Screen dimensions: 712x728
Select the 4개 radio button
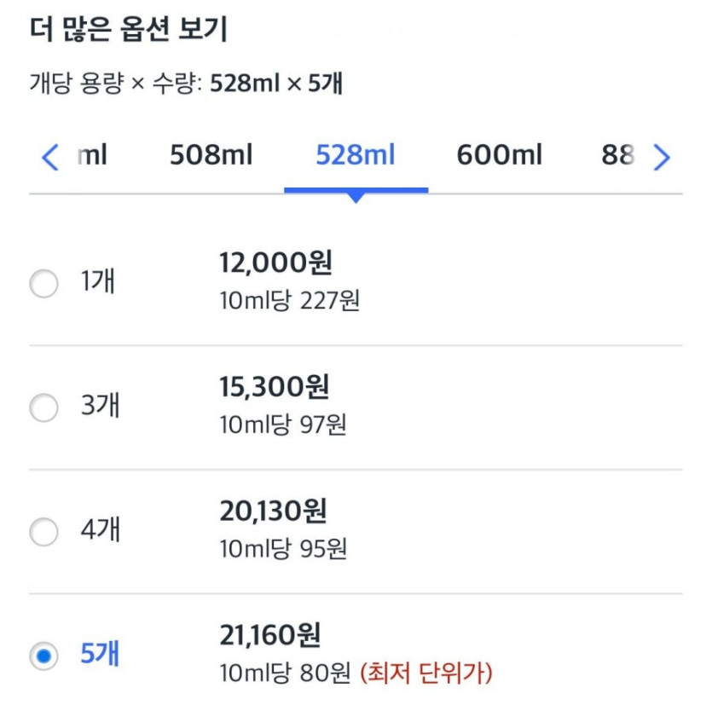[43, 533]
